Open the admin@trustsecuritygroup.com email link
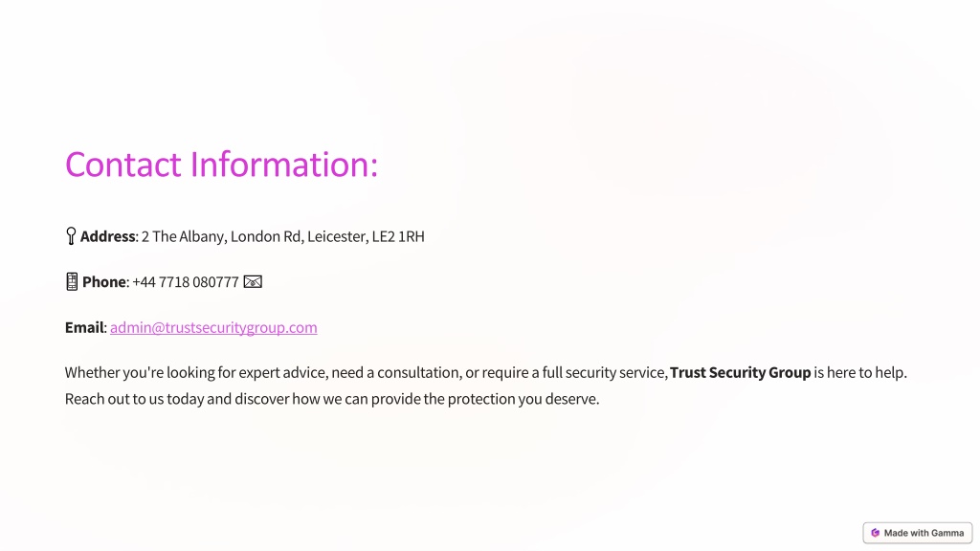 pyautogui.click(x=213, y=327)
